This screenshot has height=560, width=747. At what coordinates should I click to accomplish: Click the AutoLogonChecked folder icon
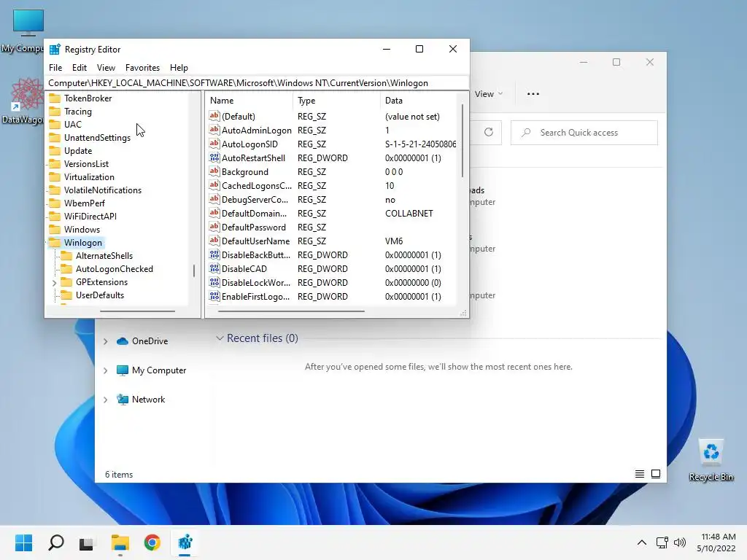click(66, 268)
